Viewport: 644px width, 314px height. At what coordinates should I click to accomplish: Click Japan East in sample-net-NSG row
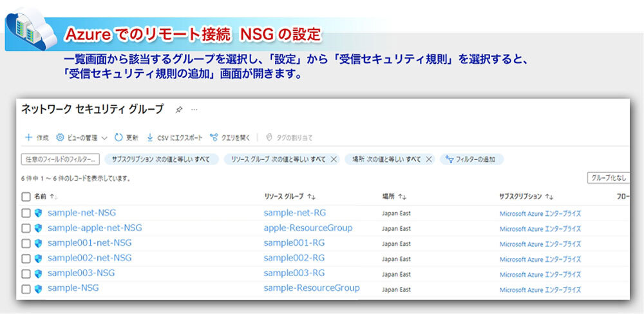[x=396, y=213]
